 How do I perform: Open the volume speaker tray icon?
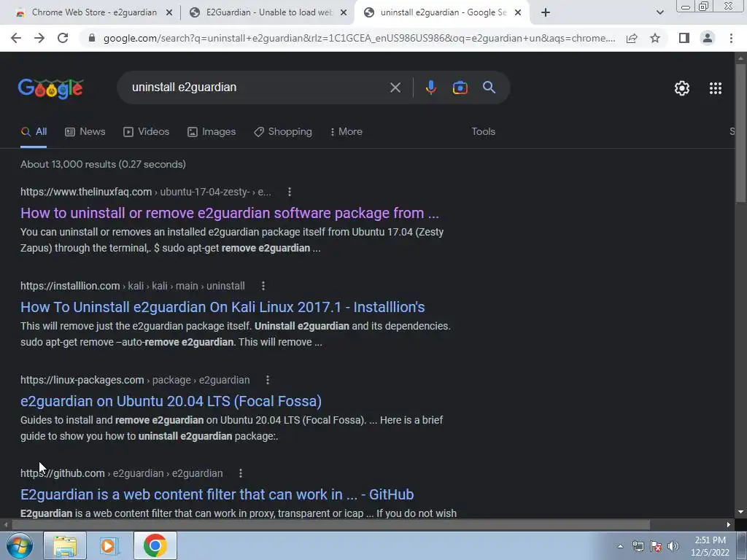673,546
